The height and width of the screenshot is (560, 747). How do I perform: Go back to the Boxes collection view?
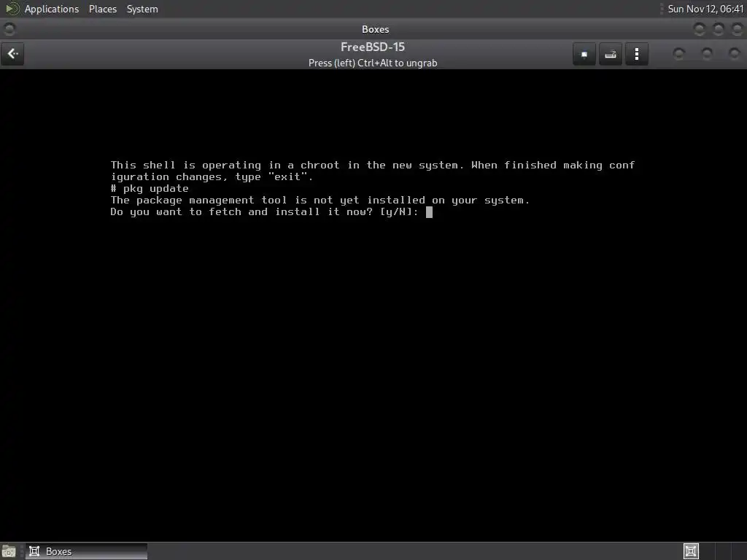tap(13, 54)
